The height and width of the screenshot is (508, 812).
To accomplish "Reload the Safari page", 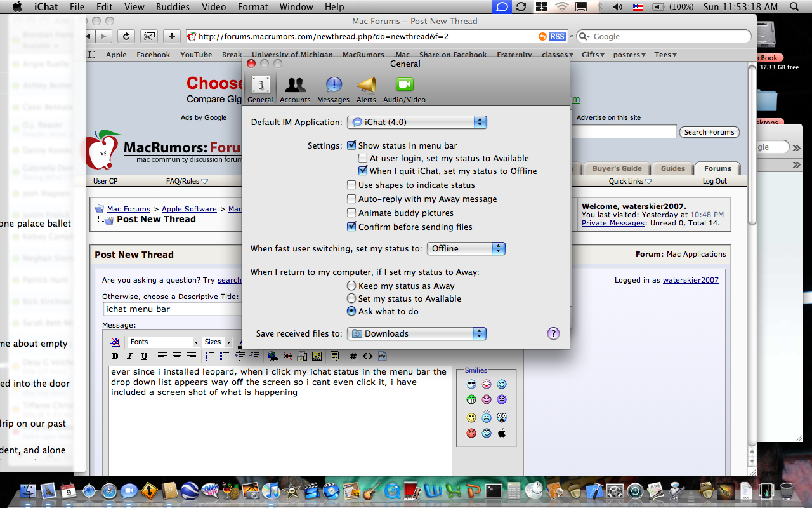I will point(126,36).
